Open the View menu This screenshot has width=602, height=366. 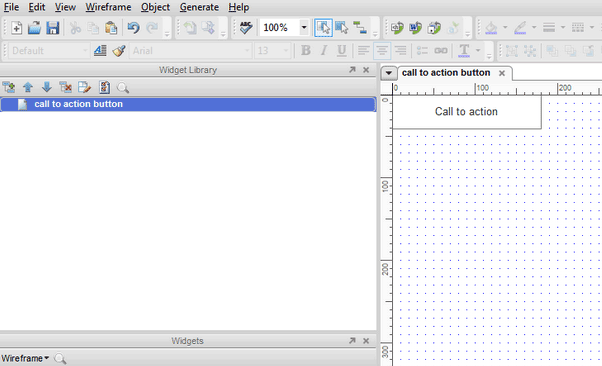[65, 7]
